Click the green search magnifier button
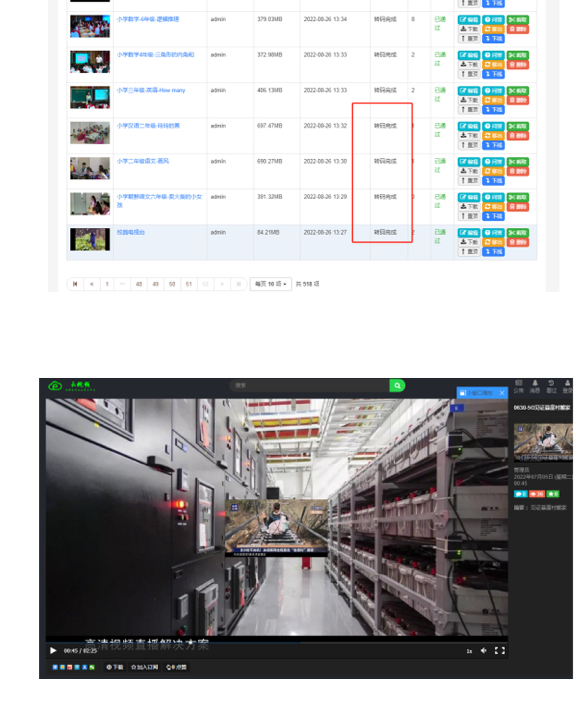The height and width of the screenshot is (719, 588). (x=397, y=385)
